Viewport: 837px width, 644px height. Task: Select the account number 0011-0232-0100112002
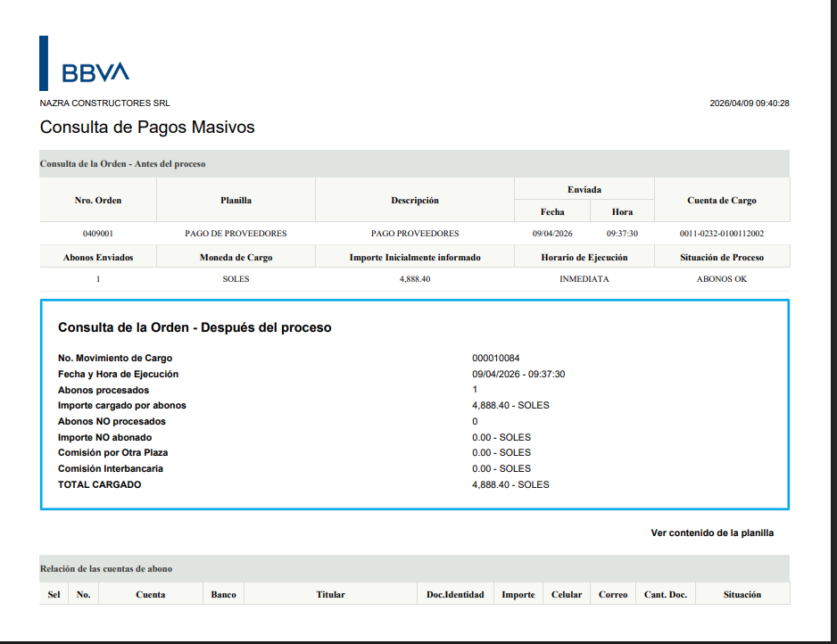(x=722, y=234)
